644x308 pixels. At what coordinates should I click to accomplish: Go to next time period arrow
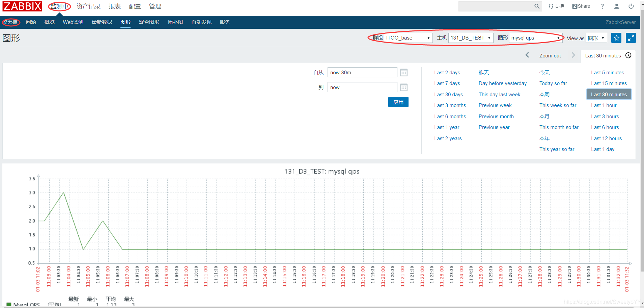tap(573, 55)
